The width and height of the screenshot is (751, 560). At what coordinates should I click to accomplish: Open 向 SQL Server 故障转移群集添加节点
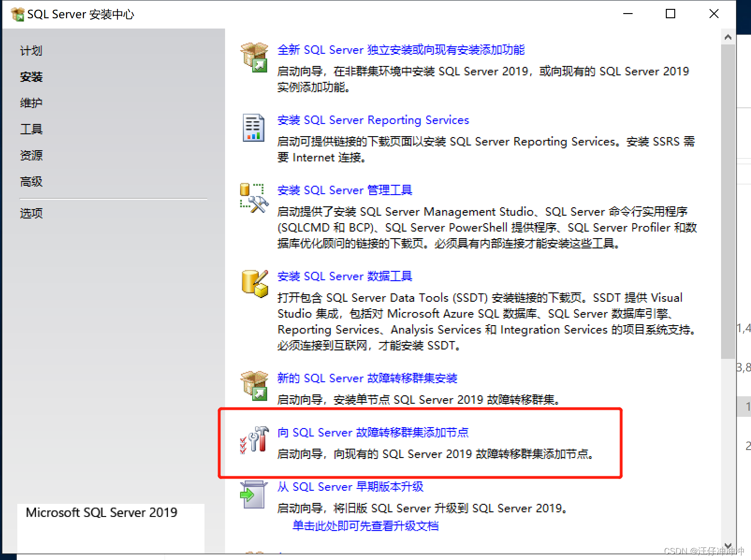pyautogui.click(x=374, y=432)
